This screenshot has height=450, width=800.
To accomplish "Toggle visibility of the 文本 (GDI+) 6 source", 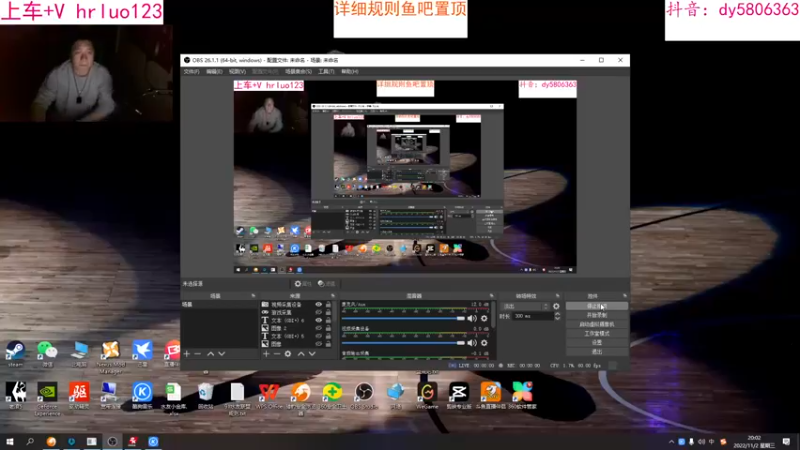I will pyautogui.click(x=318, y=320).
